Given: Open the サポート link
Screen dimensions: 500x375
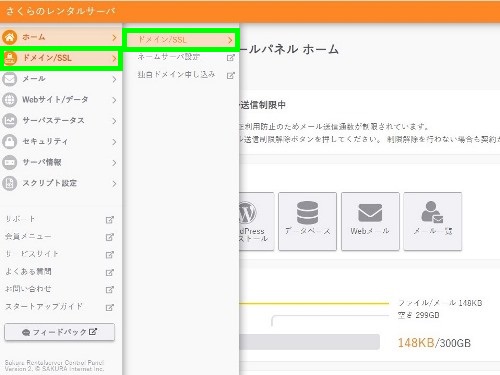Looking at the screenshot, I should tap(20, 219).
